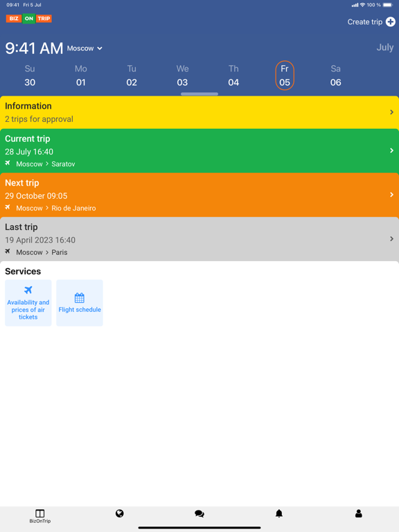399x532 pixels.
Task: Open Current trip card chevron
Action: click(x=391, y=150)
